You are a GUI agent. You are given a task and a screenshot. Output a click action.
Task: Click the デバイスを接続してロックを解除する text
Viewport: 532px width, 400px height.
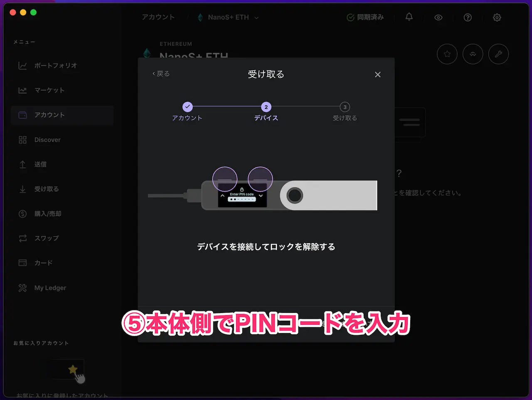266,247
